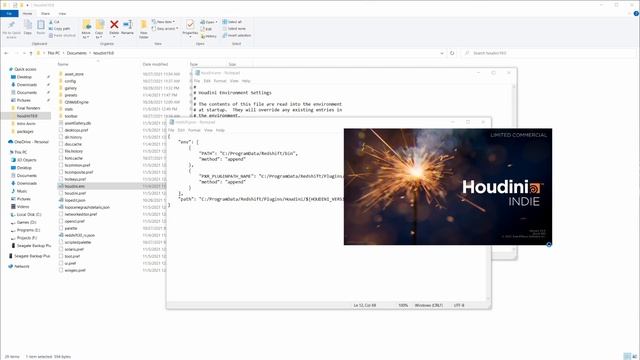Select OneDrive - Personal in sidebar

31,142
